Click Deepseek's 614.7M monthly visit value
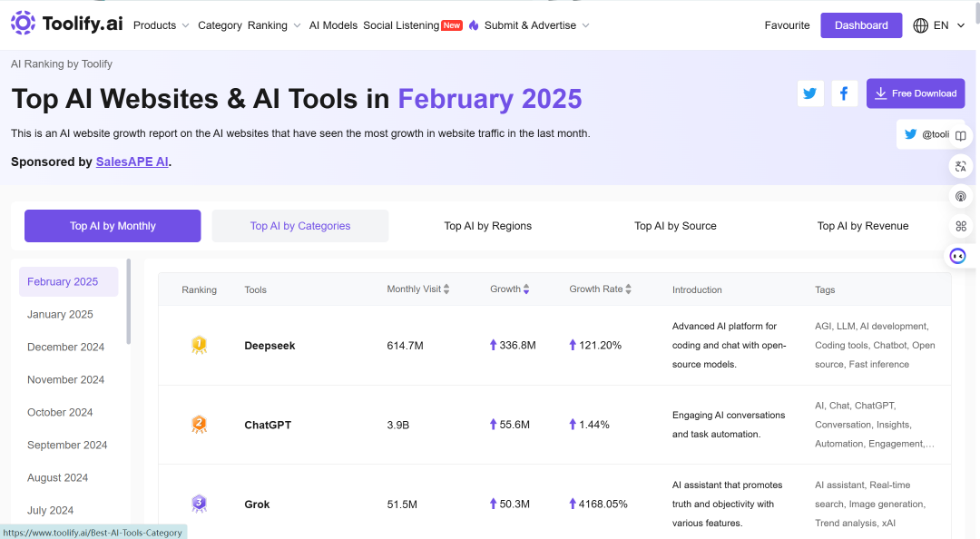This screenshot has width=980, height=539. [405, 345]
